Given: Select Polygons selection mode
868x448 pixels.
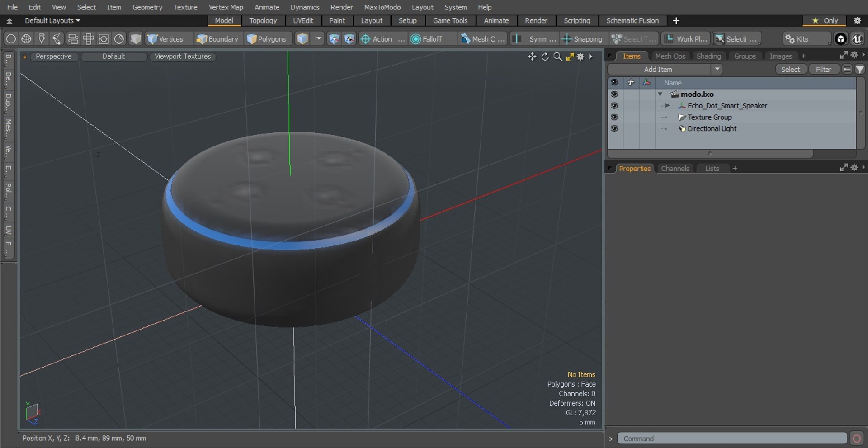Looking at the screenshot, I should (x=267, y=39).
